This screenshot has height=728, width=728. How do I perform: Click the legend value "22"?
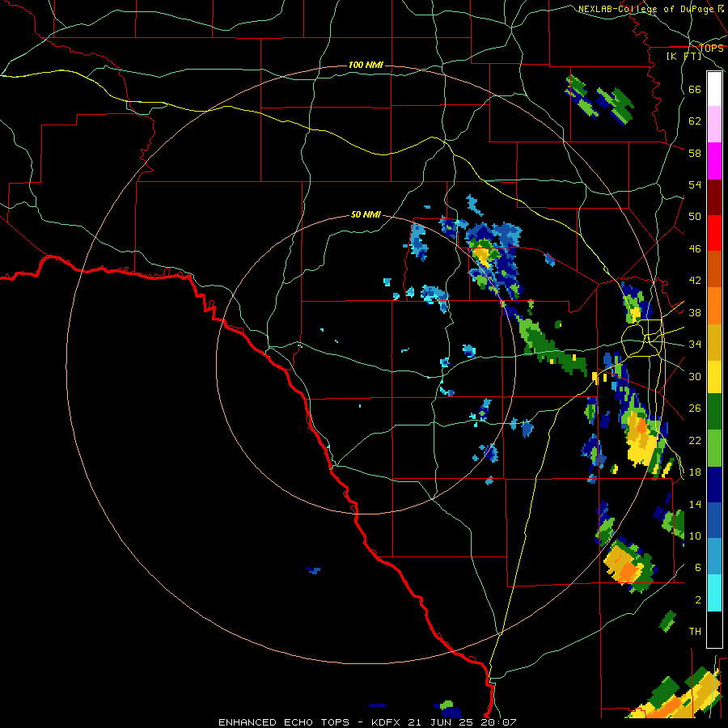[x=695, y=441]
